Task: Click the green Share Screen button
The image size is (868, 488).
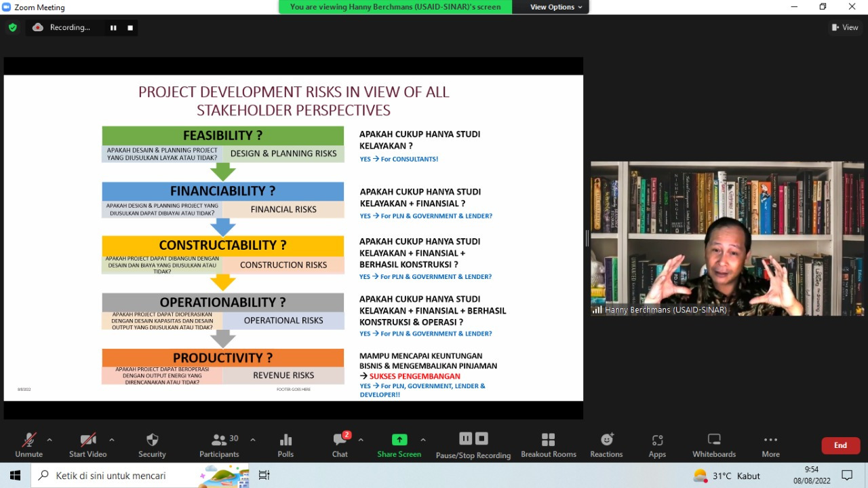Action: pyautogui.click(x=399, y=445)
